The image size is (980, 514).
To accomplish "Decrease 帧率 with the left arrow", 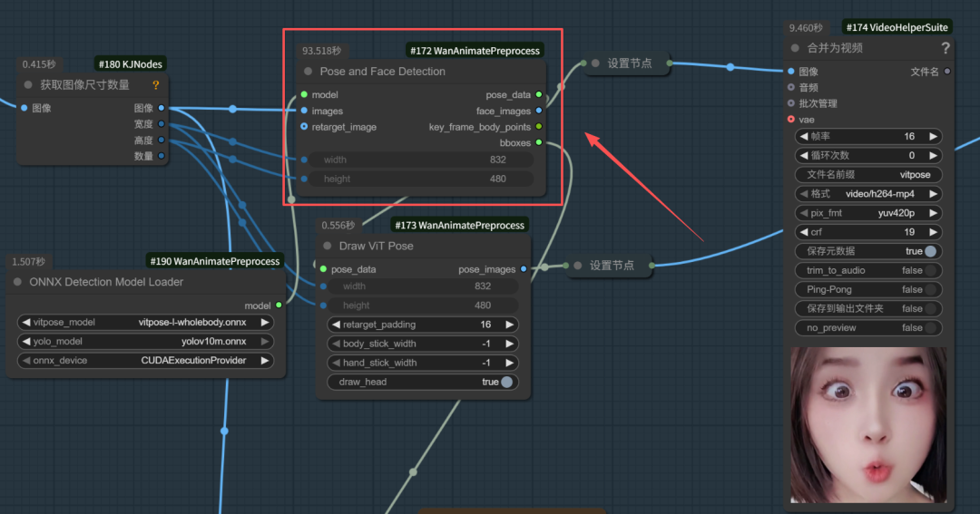I will coord(804,136).
